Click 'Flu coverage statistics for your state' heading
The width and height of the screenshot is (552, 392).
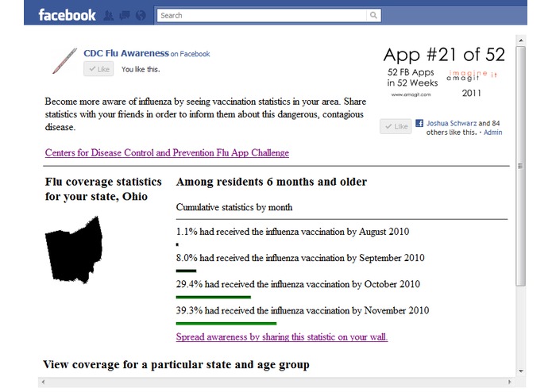point(103,189)
